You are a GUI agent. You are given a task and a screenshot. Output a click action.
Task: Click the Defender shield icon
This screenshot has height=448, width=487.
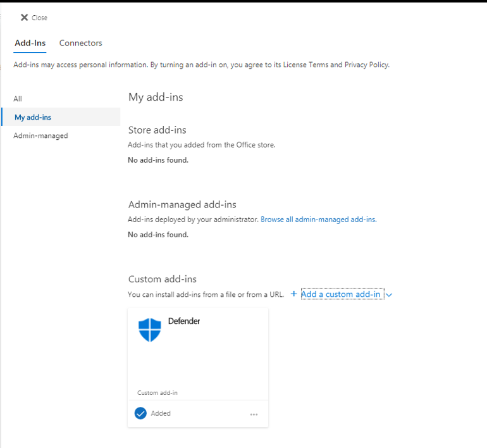point(150,330)
